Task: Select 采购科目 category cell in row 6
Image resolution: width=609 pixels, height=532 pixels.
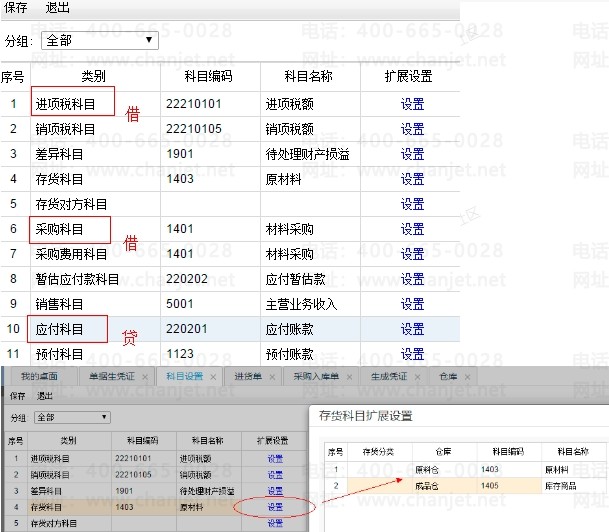Action: coord(69,229)
